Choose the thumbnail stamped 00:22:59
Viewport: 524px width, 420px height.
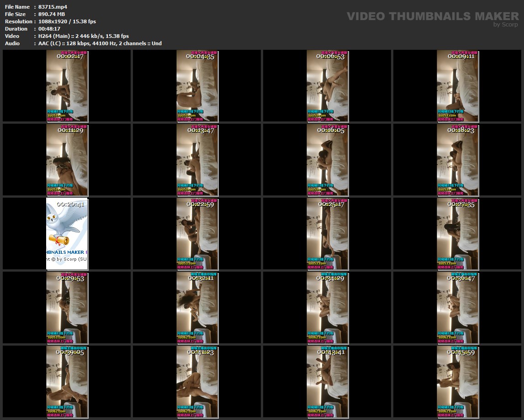pos(197,234)
